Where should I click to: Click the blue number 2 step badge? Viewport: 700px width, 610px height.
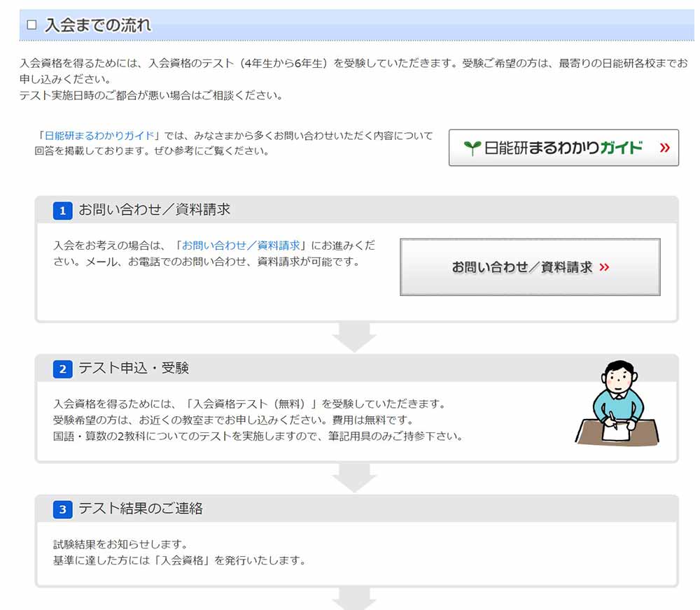[62, 369]
